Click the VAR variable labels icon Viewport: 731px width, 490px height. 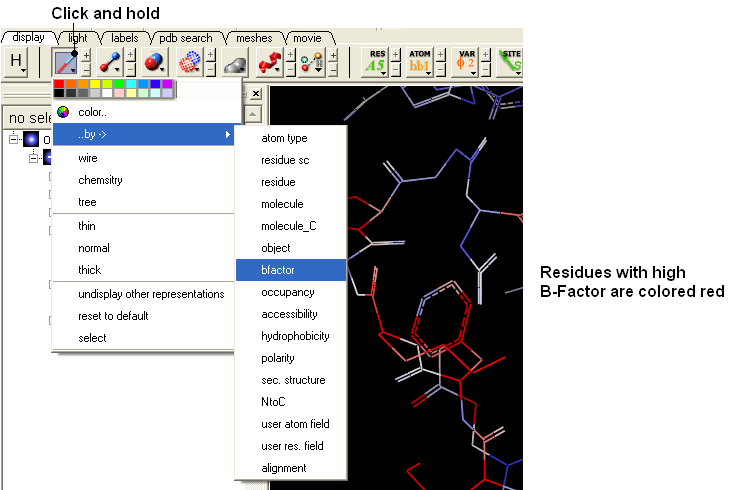click(465, 62)
